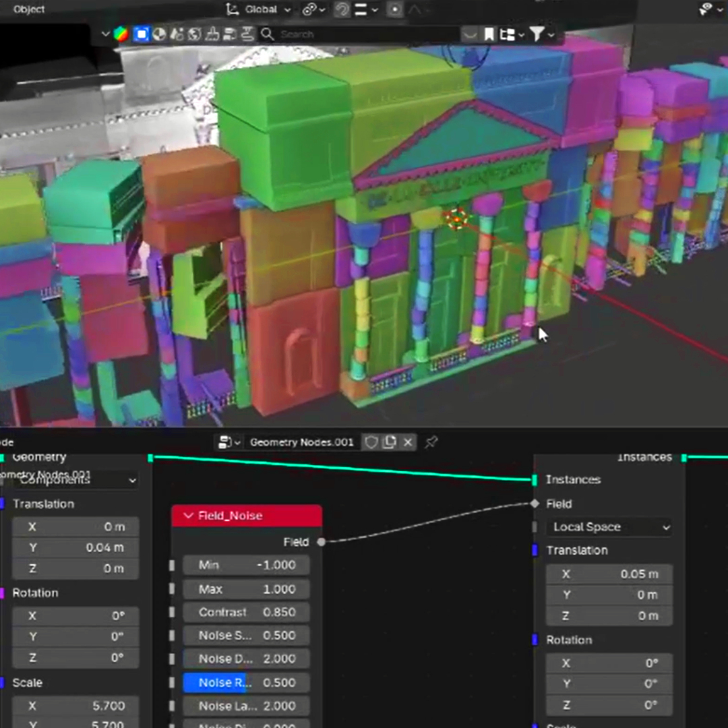Open the pivot point link dropdown

point(313,9)
